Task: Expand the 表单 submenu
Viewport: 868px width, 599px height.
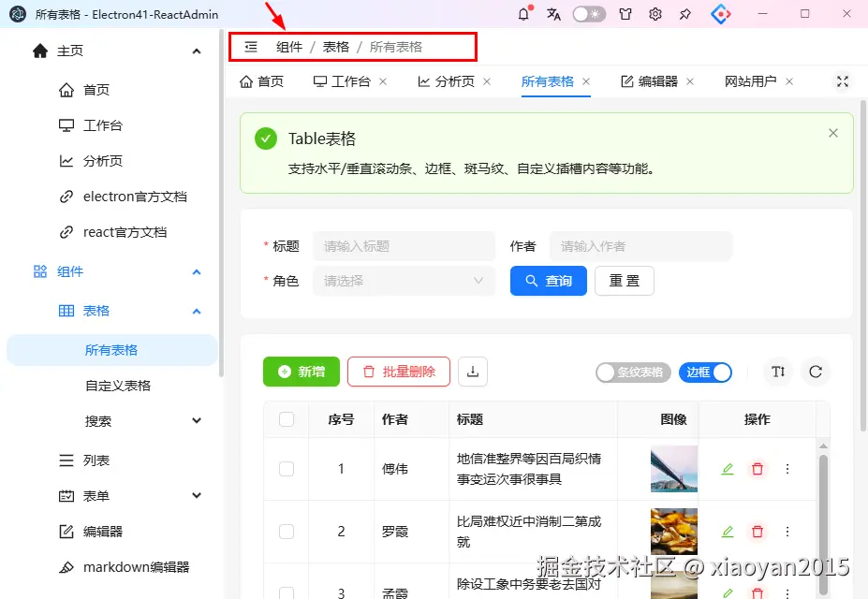Action: (197, 495)
